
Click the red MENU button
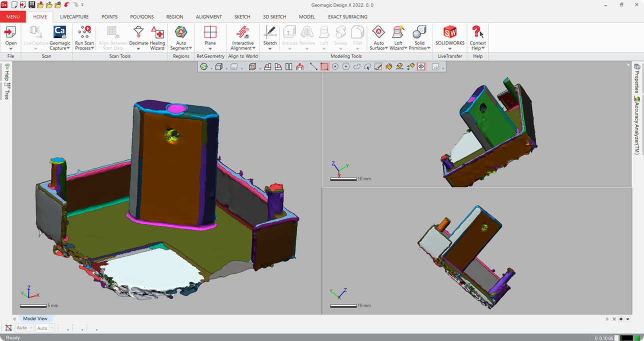point(13,17)
